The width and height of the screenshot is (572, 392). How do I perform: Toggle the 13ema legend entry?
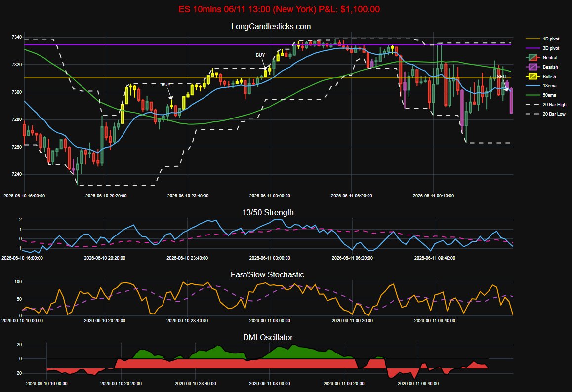coord(541,86)
